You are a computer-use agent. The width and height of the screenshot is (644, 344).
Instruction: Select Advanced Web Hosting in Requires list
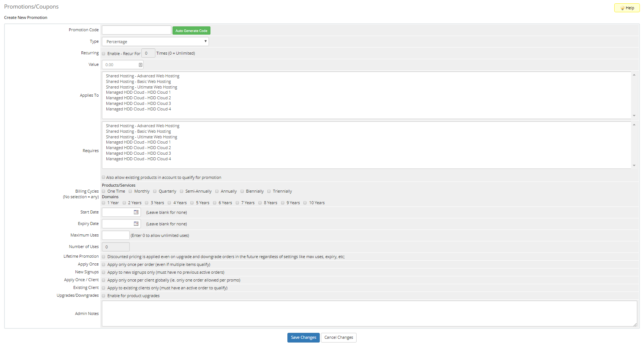point(142,126)
